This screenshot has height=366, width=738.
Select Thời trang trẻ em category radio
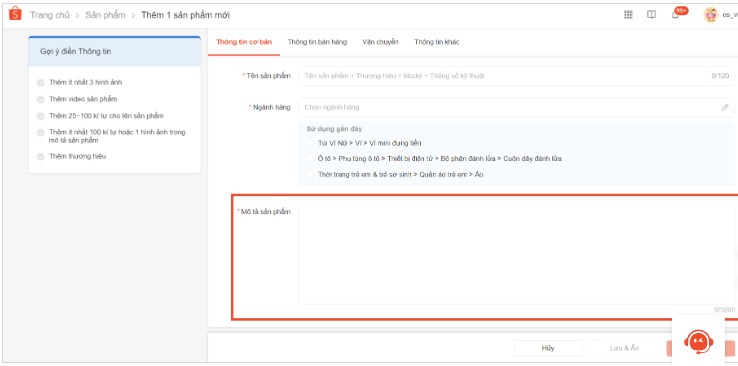310,175
